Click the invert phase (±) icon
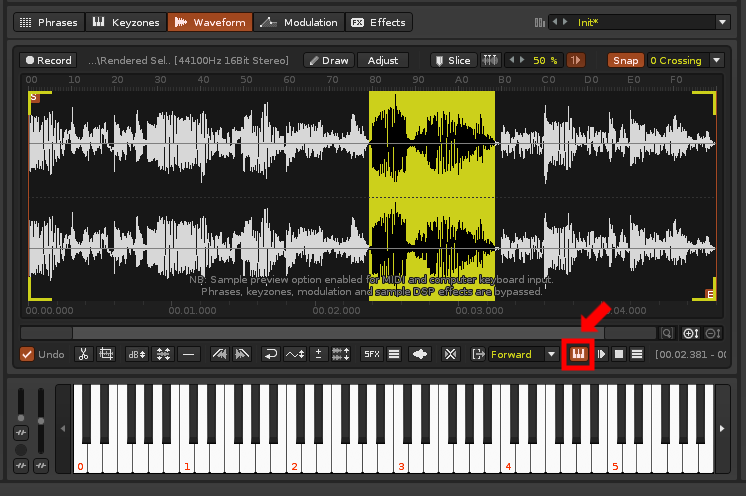746x496 pixels. pyautogui.click(x=318, y=354)
